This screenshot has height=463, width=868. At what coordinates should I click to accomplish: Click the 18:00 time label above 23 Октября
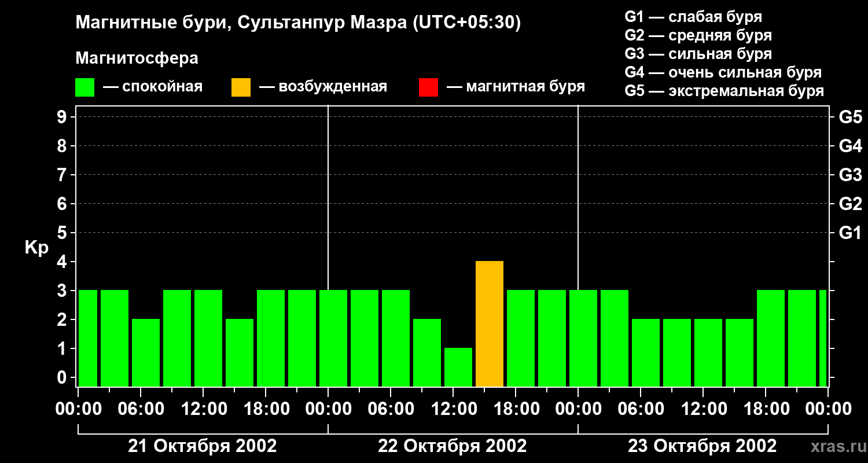(766, 409)
